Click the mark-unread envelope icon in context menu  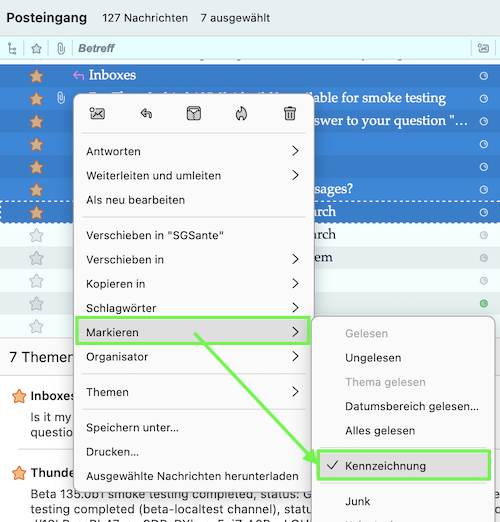[97, 114]
